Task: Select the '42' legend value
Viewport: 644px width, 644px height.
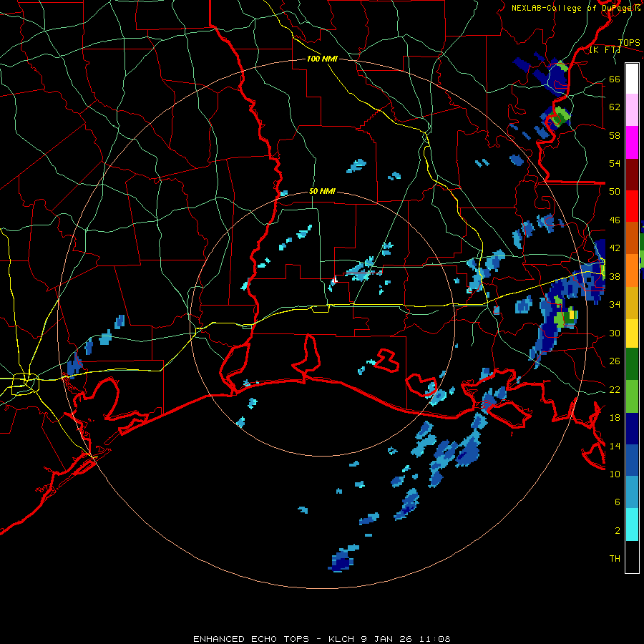Action: point(615,248)
